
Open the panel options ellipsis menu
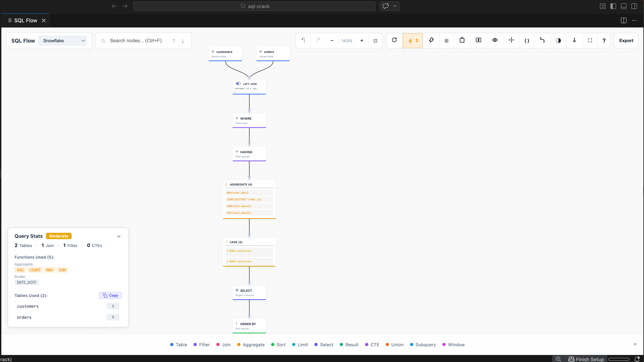[x=634, y=20]
